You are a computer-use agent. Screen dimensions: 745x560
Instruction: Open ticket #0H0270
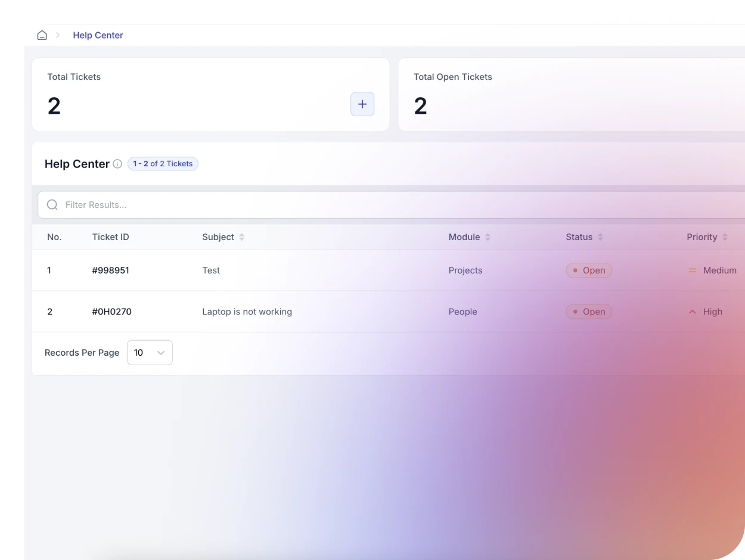point(111,312)
